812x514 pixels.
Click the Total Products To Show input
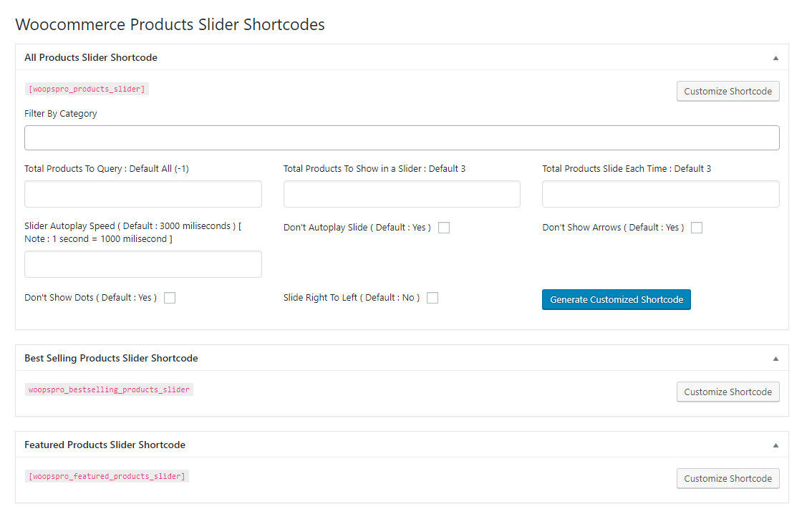point(402,194)
